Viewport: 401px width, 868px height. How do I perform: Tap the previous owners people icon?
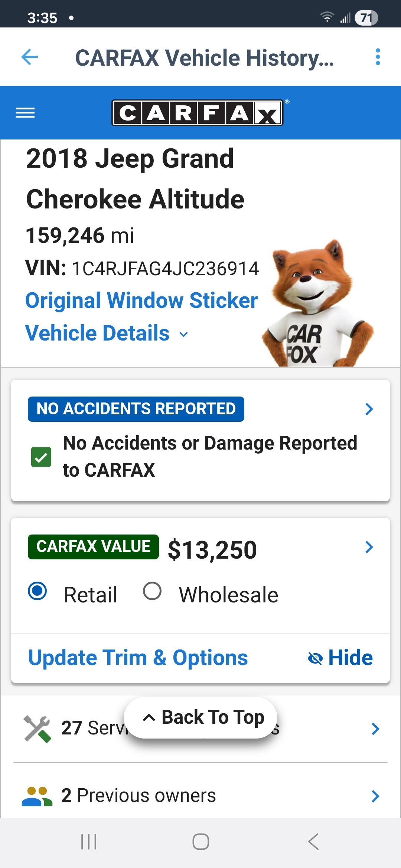(x=37, y=796)
